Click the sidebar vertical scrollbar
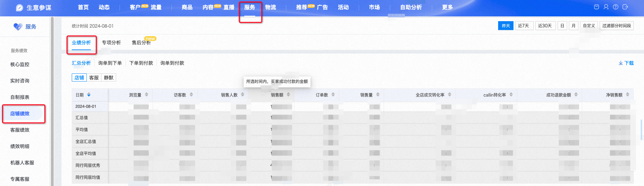Image resolution: width=644 pixels, height=186 pixels. point(52,101)
